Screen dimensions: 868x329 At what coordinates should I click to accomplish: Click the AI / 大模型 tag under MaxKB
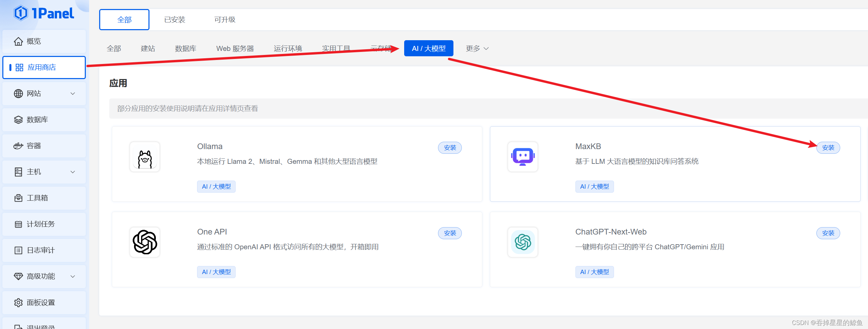pos(595,187)
